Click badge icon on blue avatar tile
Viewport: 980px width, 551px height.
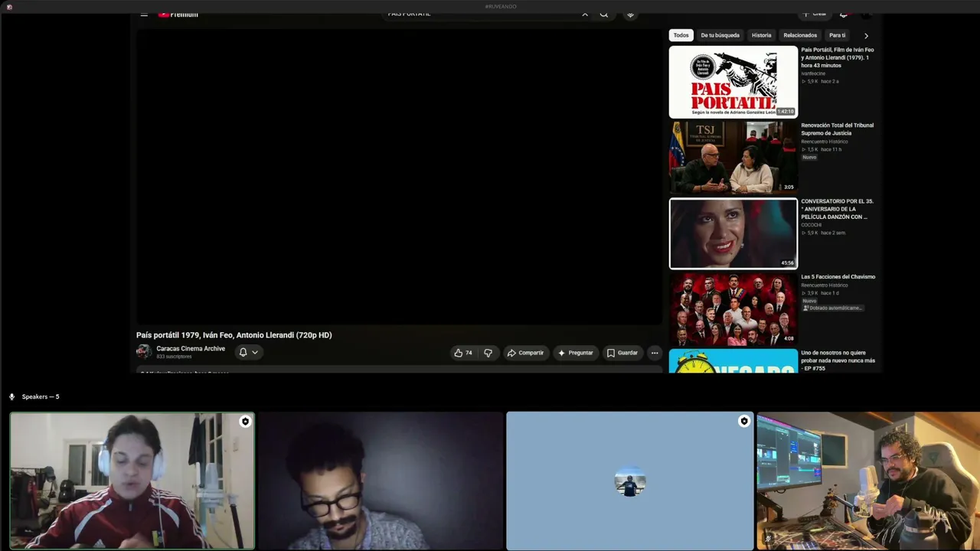743,421
